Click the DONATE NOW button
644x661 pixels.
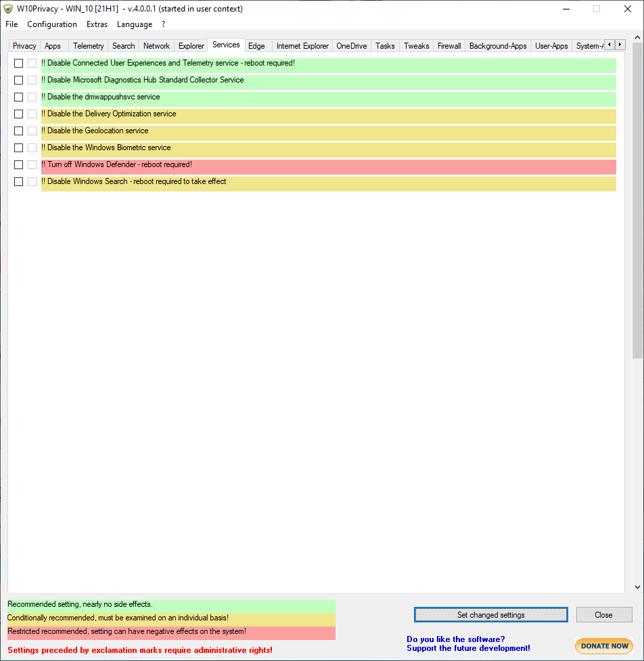click(x=604, y=646)
